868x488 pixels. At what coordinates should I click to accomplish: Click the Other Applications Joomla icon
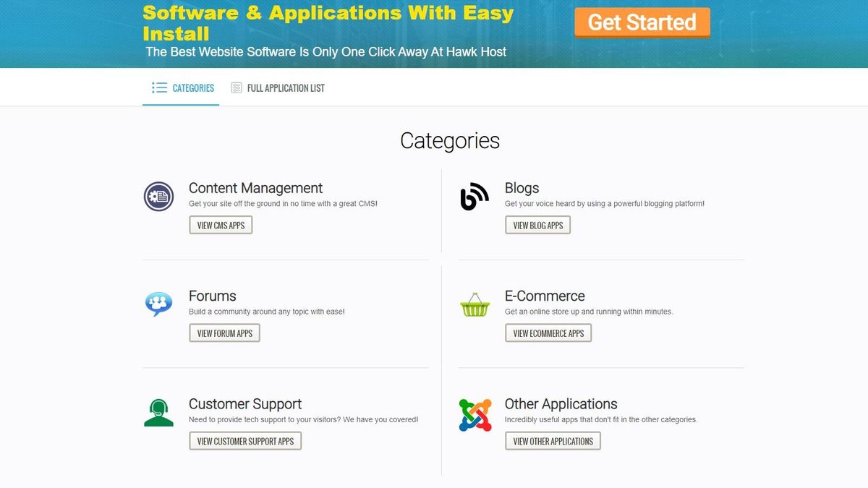[x=475, y=414]
